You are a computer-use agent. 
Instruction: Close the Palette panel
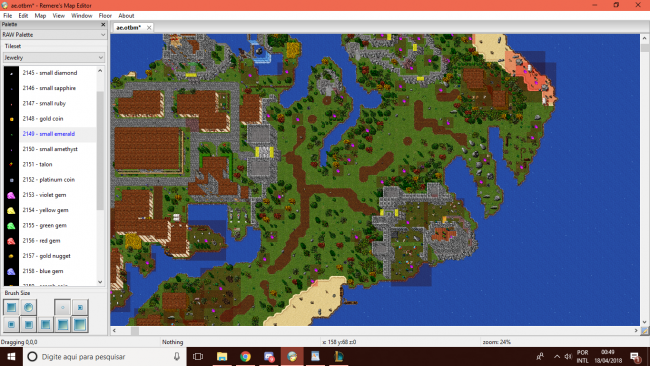click(x=103, y=24)
